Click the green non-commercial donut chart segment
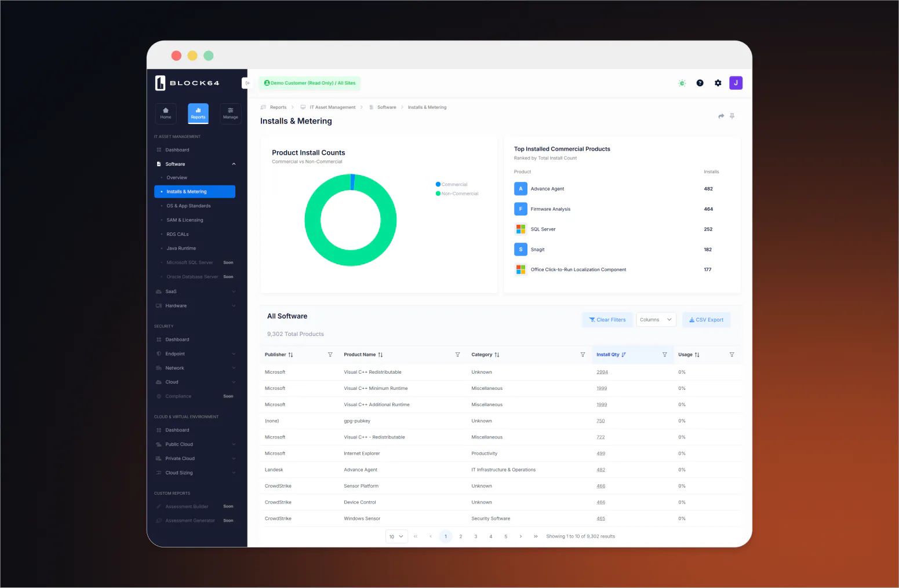899x588 pixels. 351,258
